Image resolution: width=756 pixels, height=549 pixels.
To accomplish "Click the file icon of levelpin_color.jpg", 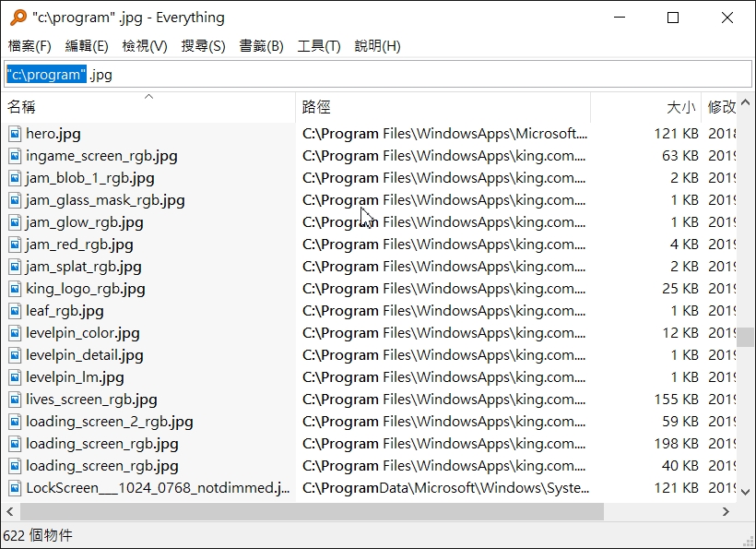I will point(15,333).
